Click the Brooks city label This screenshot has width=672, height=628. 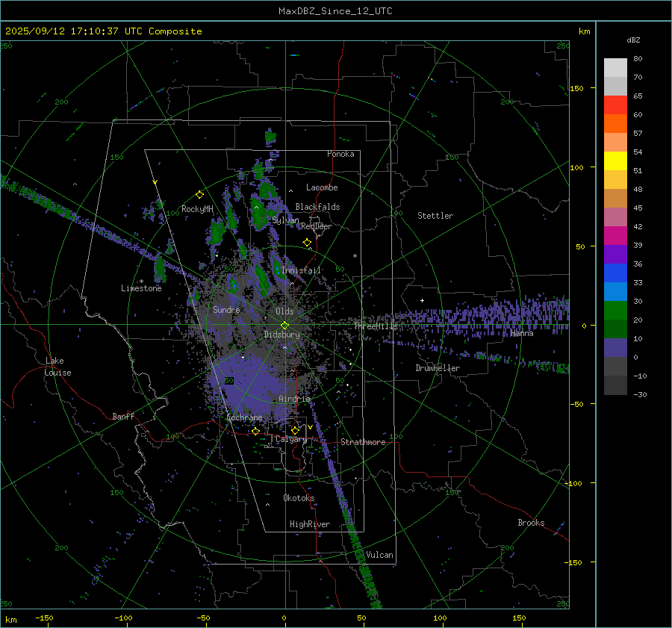click(x=531, y=523)
